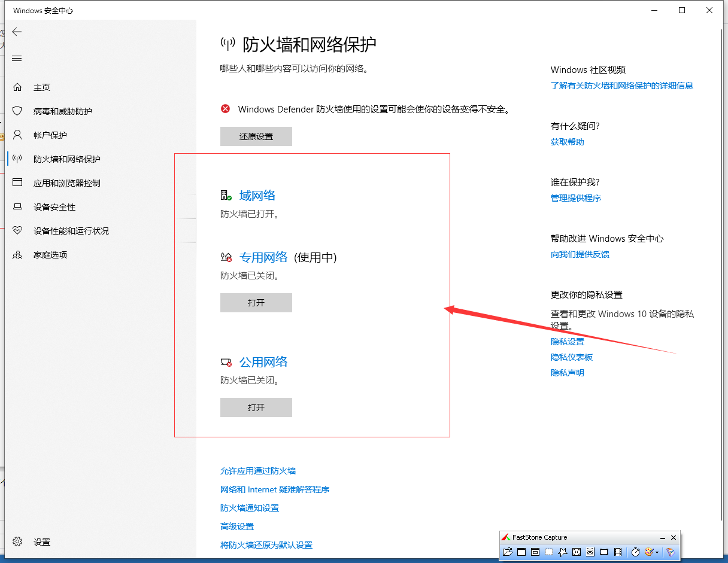Open the 隐私设置 link

[x=568, y=342]
